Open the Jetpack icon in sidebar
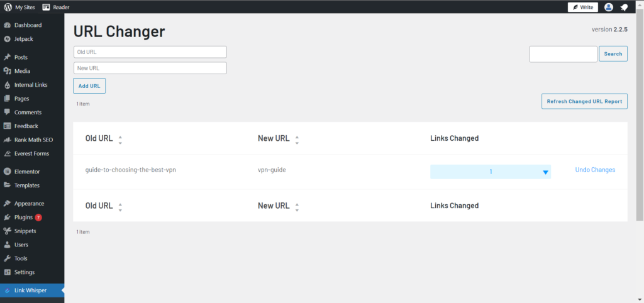Image resolution: width=644 pixels, height=303 pixels. pyautogui.click(x=6, y=39)
